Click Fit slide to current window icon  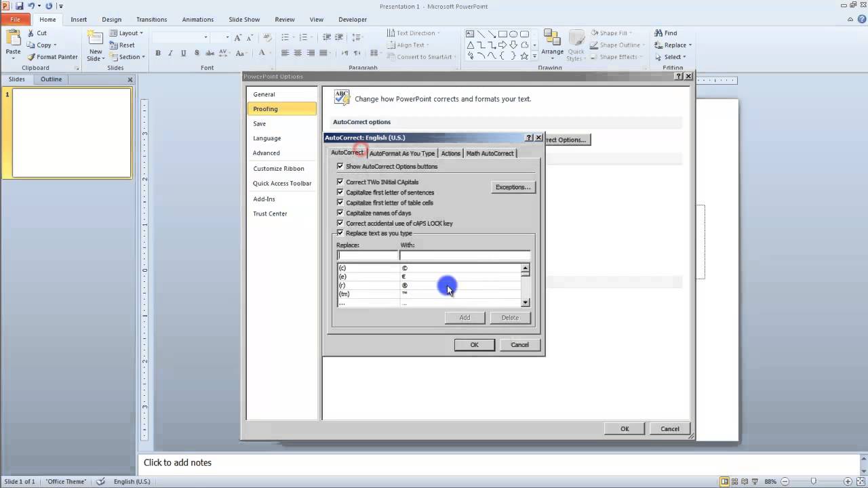[861, 481]
